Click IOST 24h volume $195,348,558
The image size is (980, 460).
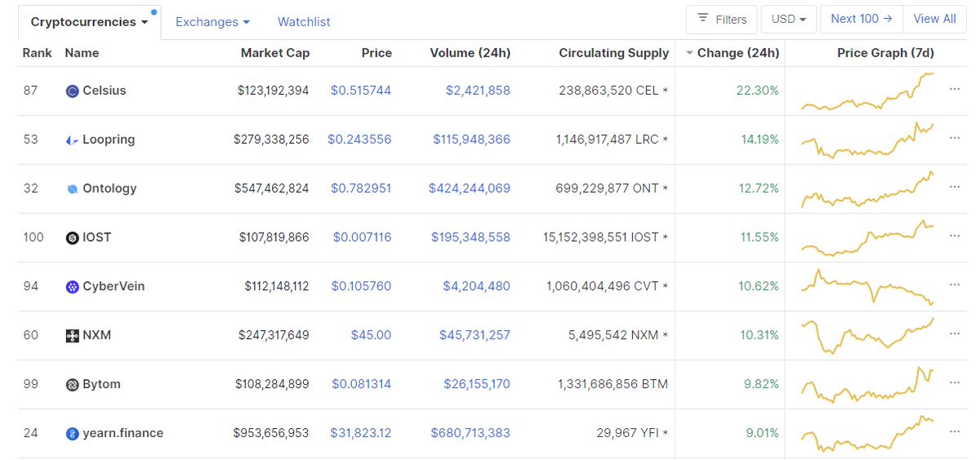pyautogui.click(x=471, y=238)
